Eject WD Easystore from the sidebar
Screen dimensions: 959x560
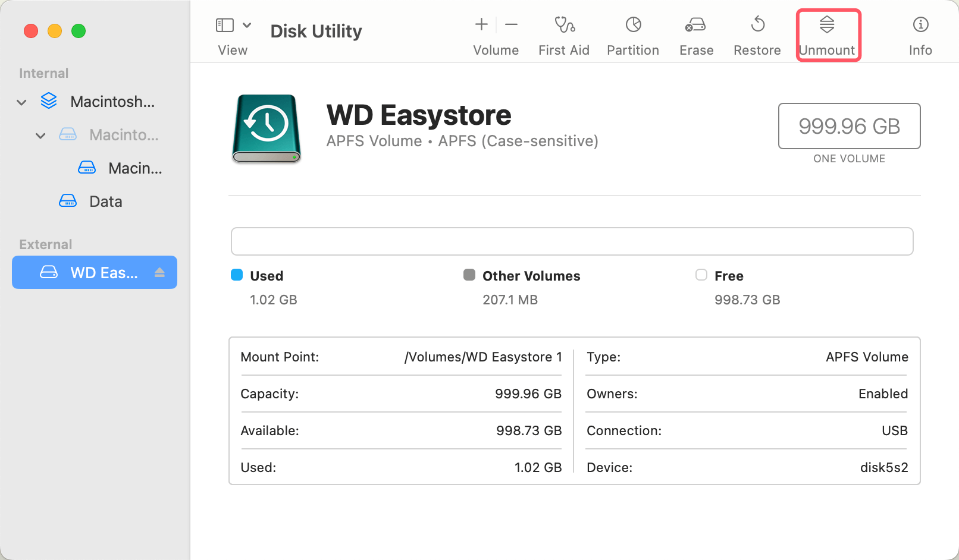coord(159,272)
